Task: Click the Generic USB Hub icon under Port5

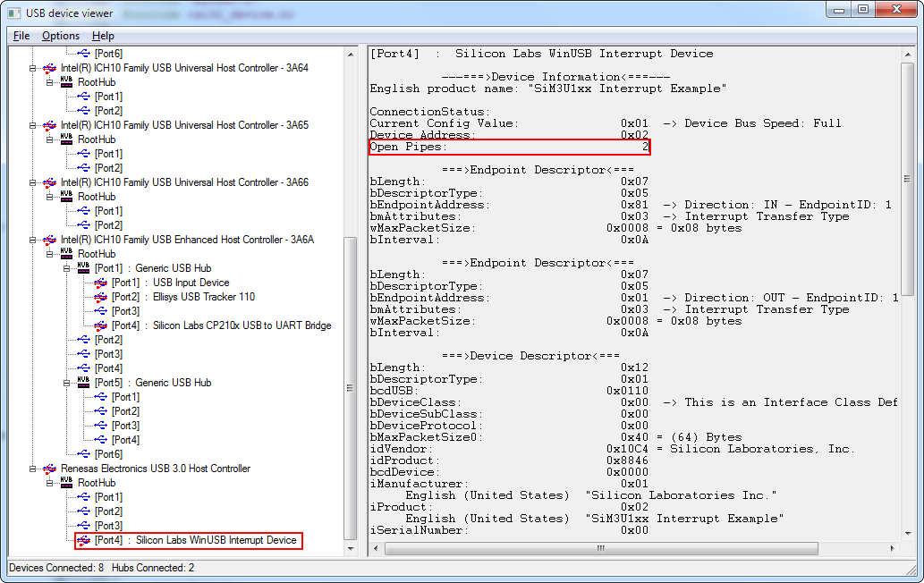Action: (x=83, y=383)
